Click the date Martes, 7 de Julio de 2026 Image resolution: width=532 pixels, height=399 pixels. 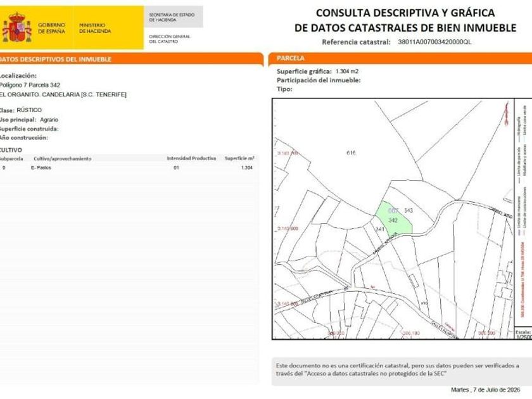point(486,390)
